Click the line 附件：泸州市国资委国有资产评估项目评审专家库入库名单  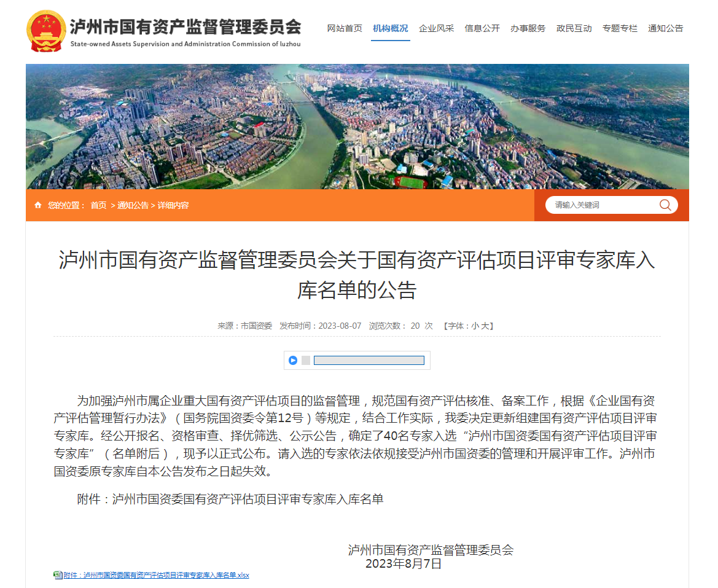(x=230, y=499)
